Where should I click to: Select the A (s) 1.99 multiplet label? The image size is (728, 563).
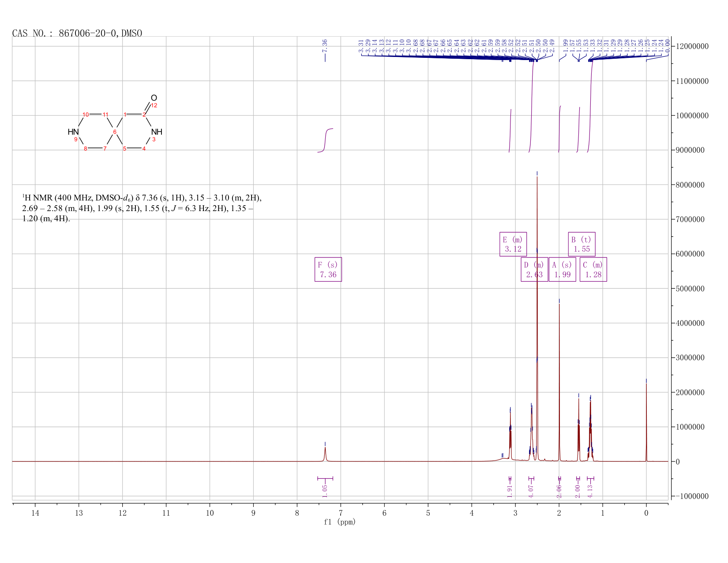pyautogui.click(x=562, y=269)
